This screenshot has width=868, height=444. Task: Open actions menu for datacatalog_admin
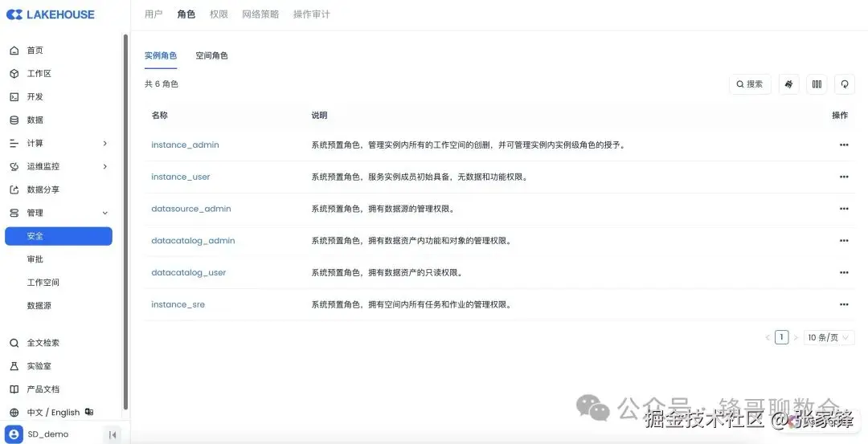tap(844, 241)
